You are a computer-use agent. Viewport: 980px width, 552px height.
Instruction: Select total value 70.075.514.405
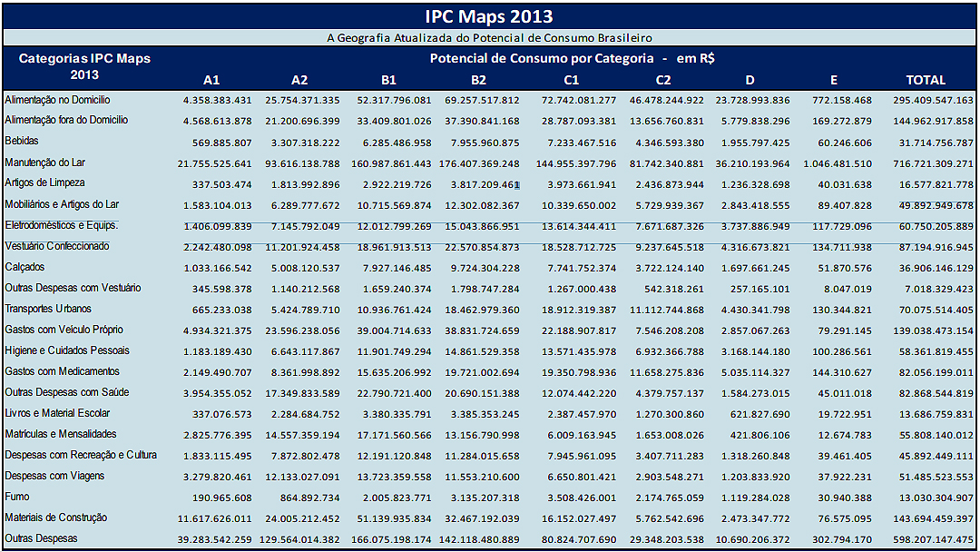pyautogui.click(x=936, y=310)
